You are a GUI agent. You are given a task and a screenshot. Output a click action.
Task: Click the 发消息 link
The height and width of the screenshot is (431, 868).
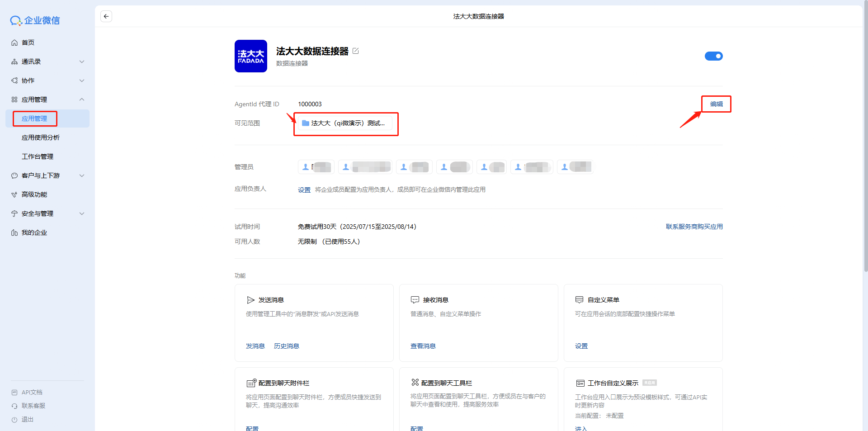tap(255, 346)
